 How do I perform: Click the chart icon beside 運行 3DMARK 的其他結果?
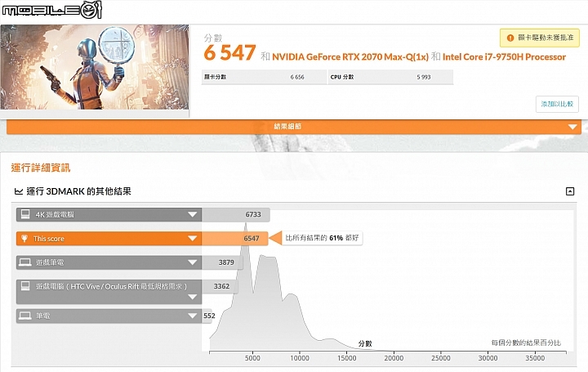point(18,191)
